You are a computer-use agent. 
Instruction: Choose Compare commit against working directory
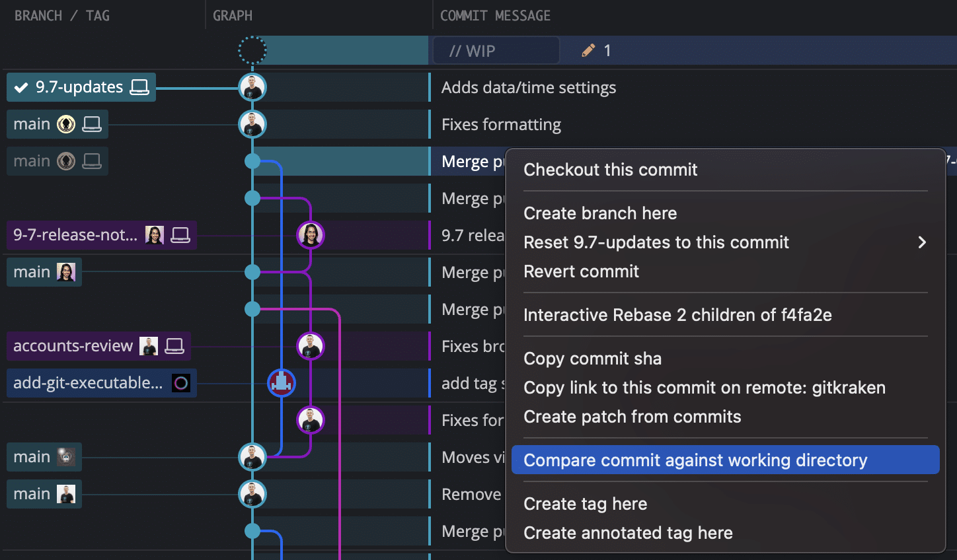coord(695,460)
